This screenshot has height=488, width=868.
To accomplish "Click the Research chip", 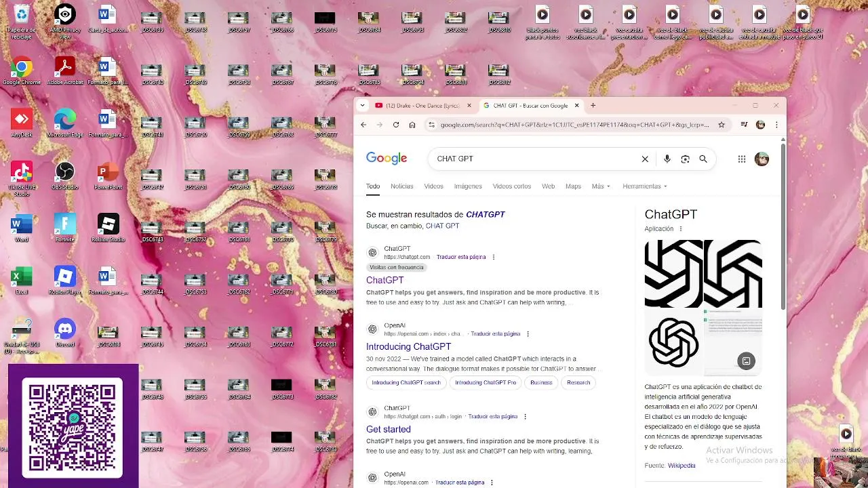I will (578, 382).
